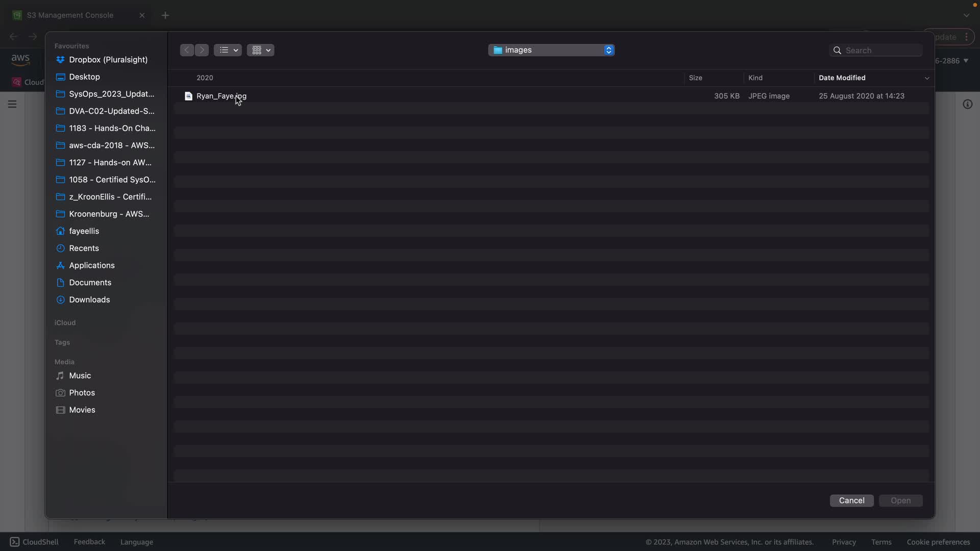This screenshot has height=551, width=980.
Task: Select the Desktop sidebar location
Action: (84, 77)
